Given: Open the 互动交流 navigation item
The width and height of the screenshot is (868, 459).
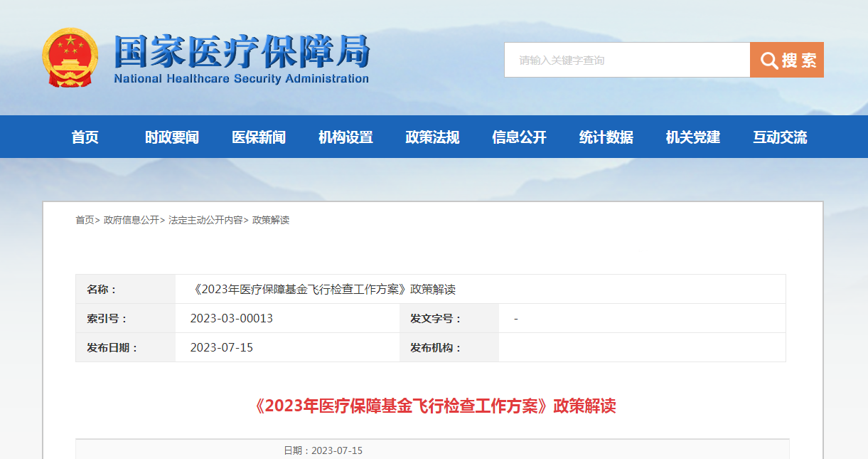Looking at the screenshot, I should pos(780,137).
